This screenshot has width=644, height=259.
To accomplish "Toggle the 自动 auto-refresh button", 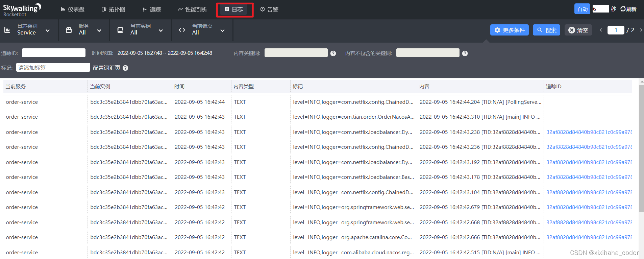I will click(582, 9).
